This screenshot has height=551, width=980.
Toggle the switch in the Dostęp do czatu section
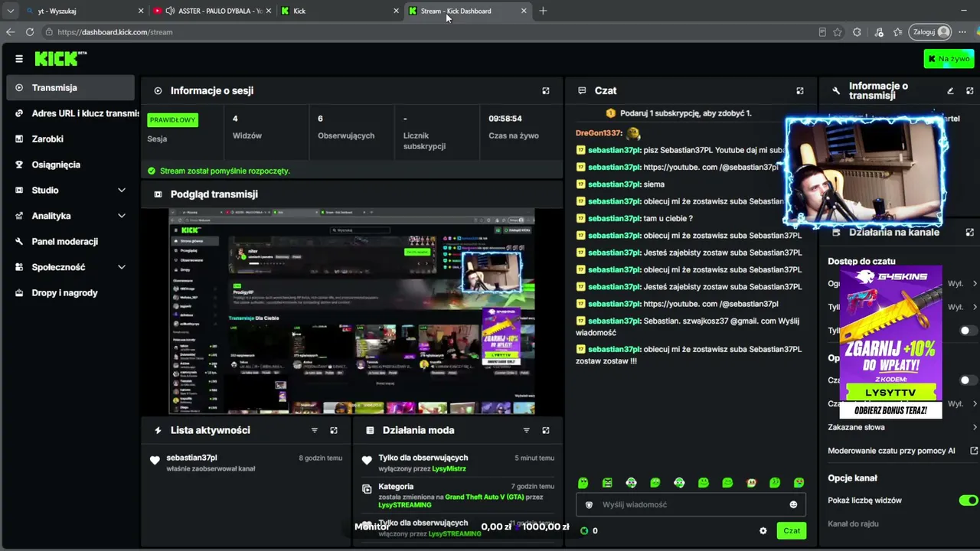(969, 331)
